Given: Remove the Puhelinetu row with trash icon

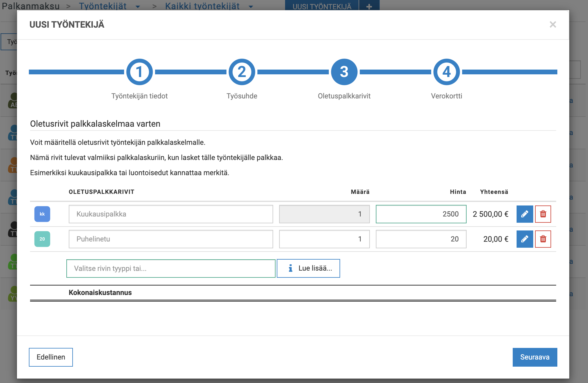Looking at the screenshot, I should (543, 239).
